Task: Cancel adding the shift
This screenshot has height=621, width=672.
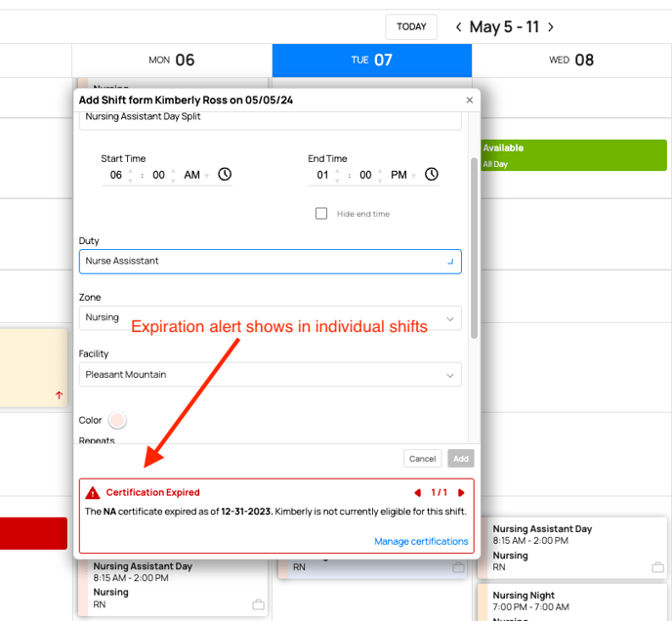Action: point(422,459)
